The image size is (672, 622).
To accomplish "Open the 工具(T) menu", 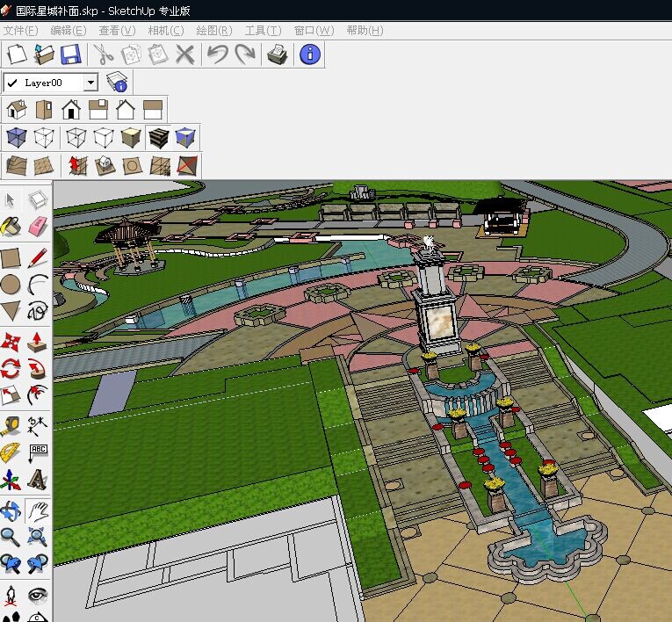I will click(263, 30).
